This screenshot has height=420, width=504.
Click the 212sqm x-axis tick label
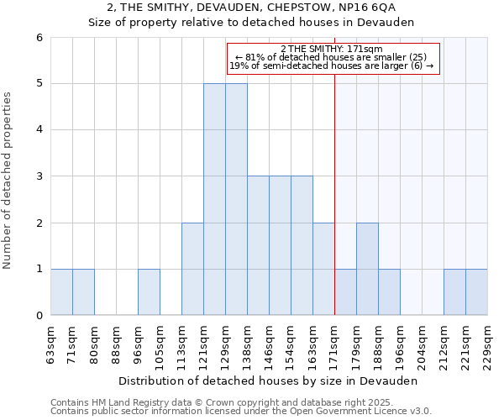click(x=444, y=349)
